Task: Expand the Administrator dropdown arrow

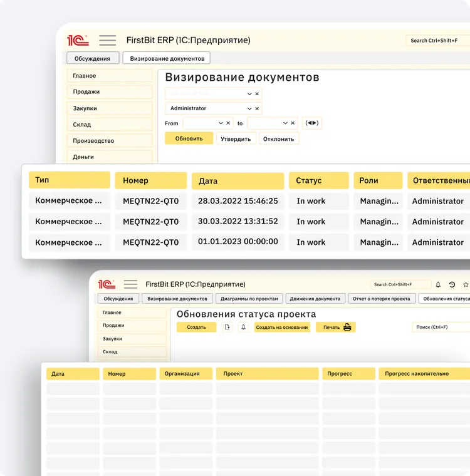Action: (x=249, y=108)
